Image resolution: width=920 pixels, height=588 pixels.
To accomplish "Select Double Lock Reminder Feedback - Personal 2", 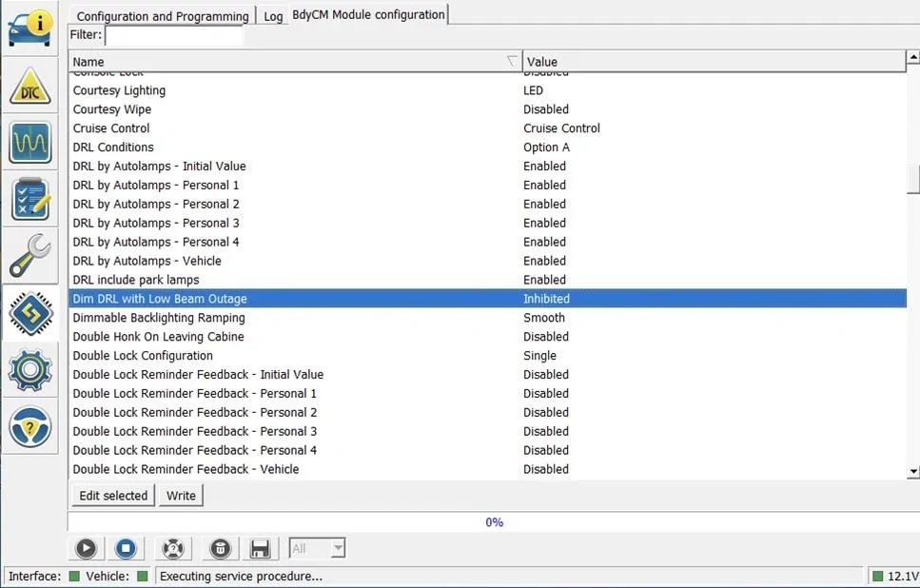I will click(487, 412).
